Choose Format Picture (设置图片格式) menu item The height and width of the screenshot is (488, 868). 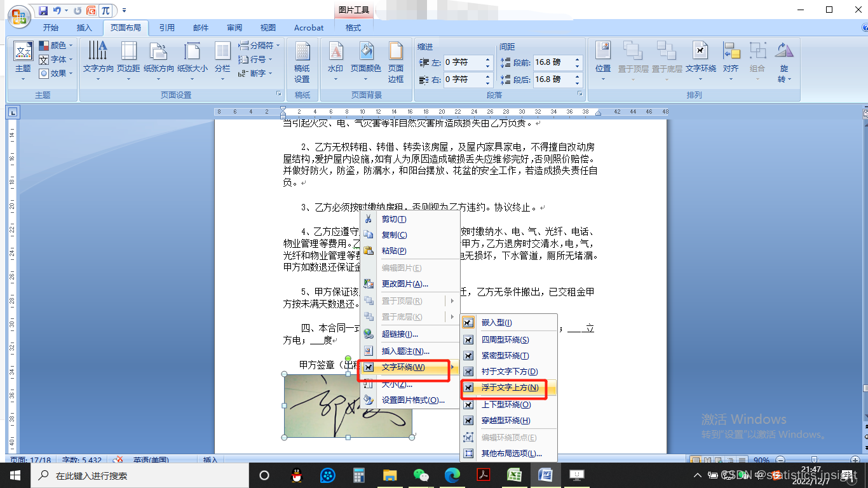pyautogui.click(x=410, y=400)
